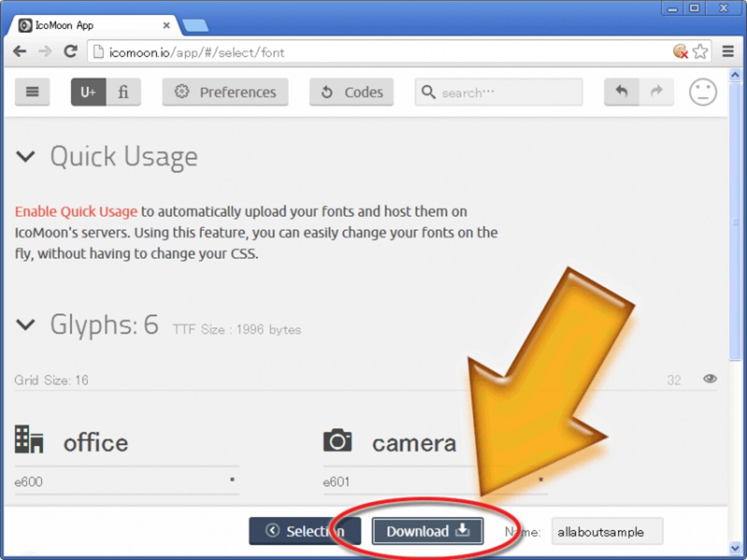Collapse the Glyphs section chevron

(26, 325)
